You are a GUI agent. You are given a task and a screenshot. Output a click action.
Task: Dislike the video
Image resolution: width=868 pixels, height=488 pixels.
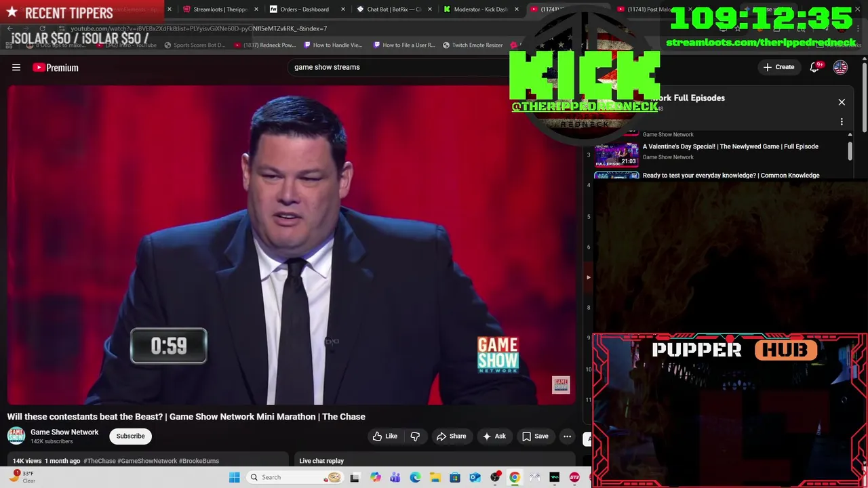pos(415,436)
